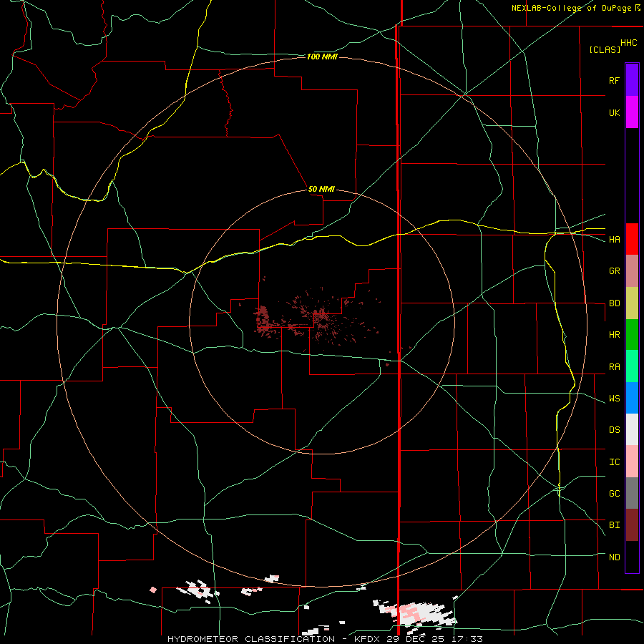The image size is (644, 644).
Task: Click the RF purple legend swatch
Action: click(x=632, y=80)
